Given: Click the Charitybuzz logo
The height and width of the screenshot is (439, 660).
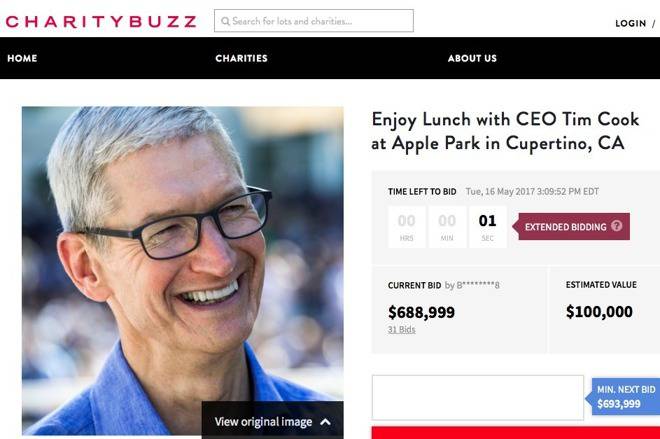Looking at the screenshot, I should point(101,21).
